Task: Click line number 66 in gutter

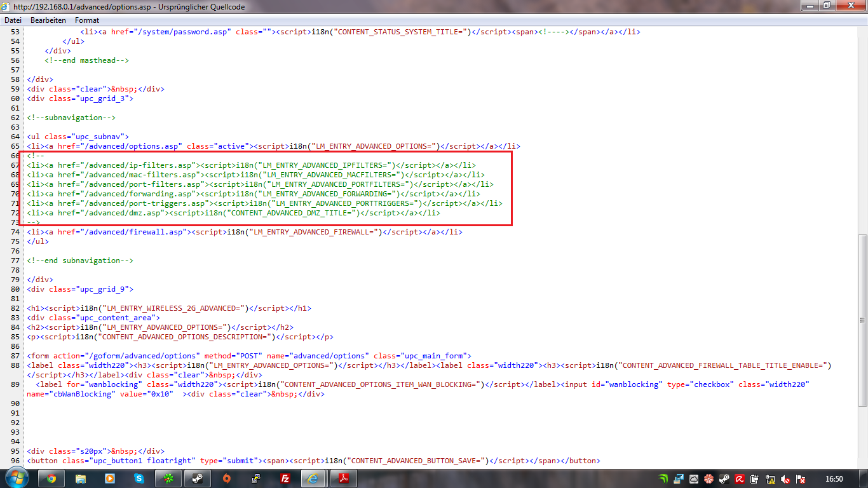Action: 16,156
